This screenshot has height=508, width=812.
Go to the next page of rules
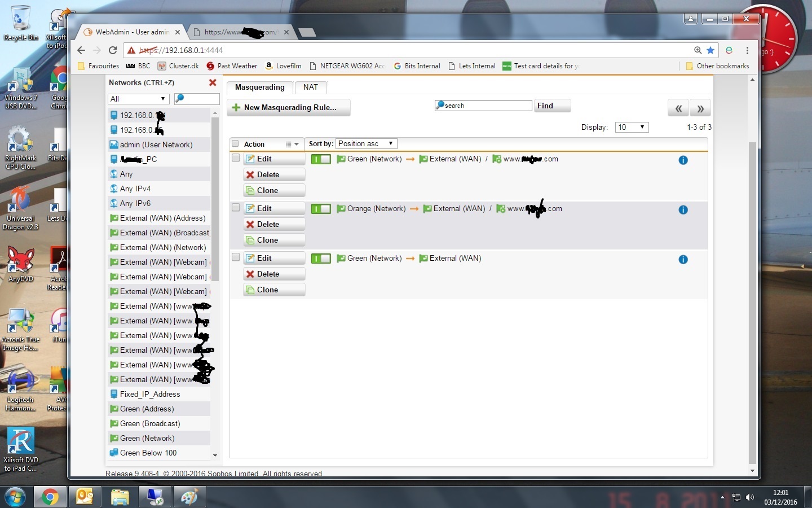tap(700, 108)
